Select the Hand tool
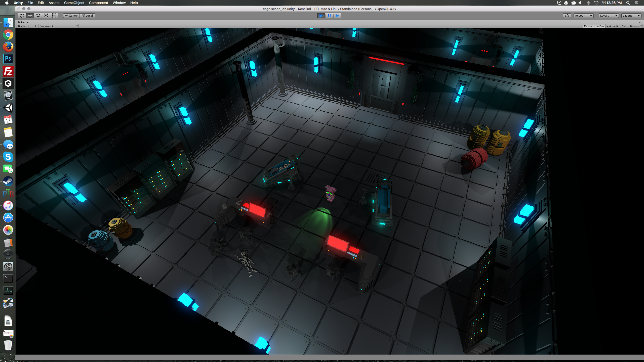 click(22, 16)
